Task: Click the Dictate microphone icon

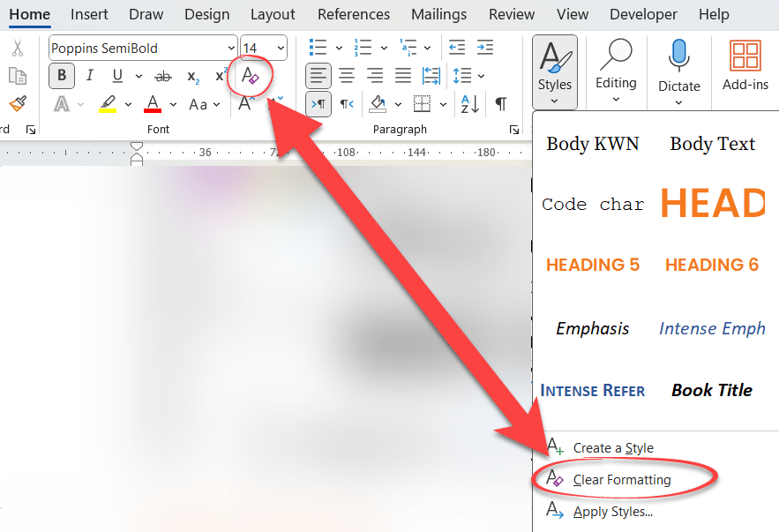Action: (x=678, y=57)
